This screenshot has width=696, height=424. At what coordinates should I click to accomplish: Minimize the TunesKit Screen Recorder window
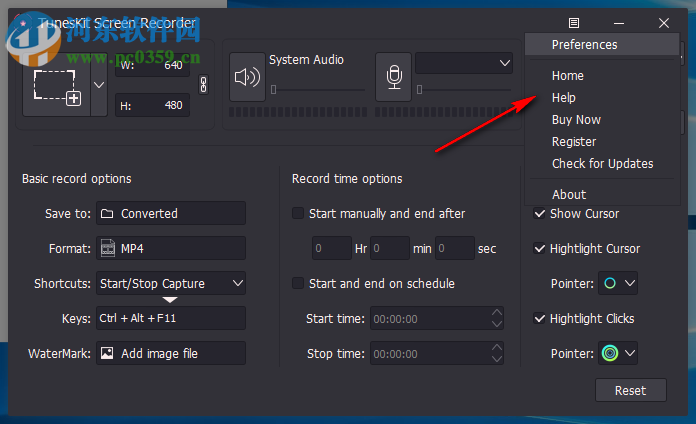point(619,23)
